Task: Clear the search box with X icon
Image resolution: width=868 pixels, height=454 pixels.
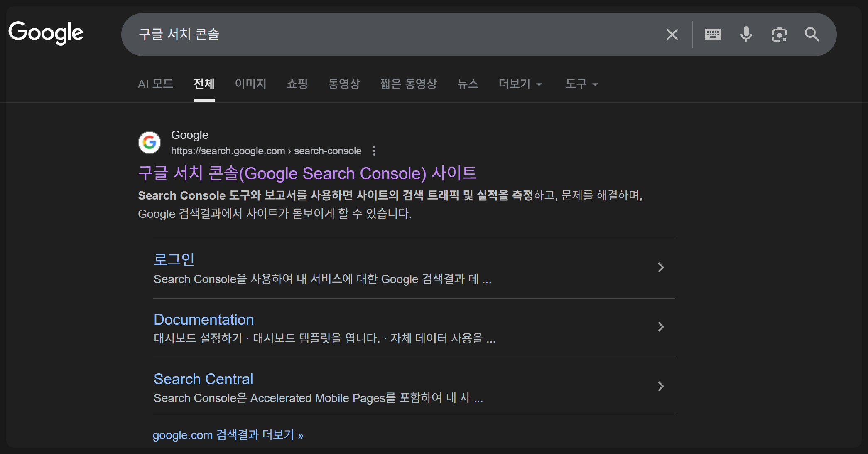Action: [672, 35]
